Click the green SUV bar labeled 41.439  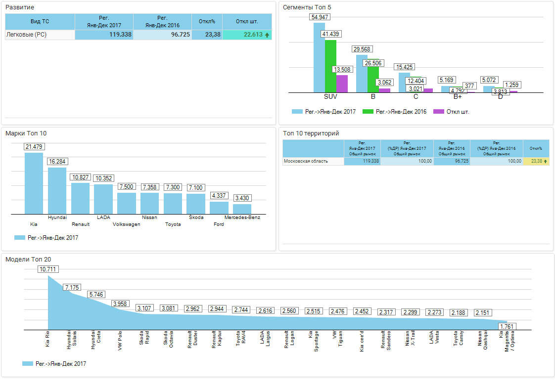click(330, 66)
